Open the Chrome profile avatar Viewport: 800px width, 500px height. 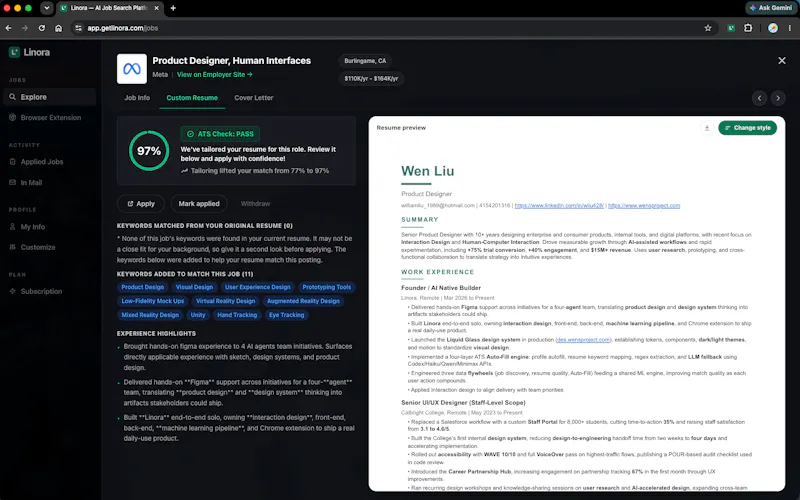[x=773, y=28]
